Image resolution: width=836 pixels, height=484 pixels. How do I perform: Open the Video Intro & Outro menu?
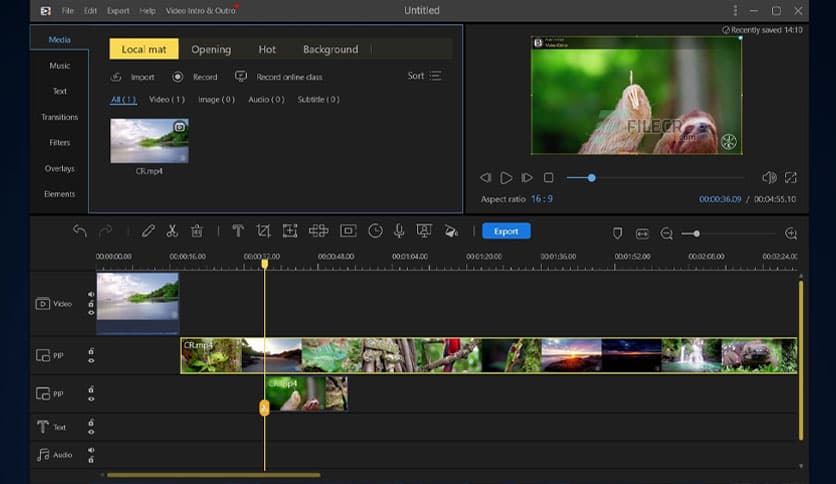[201, 10]
